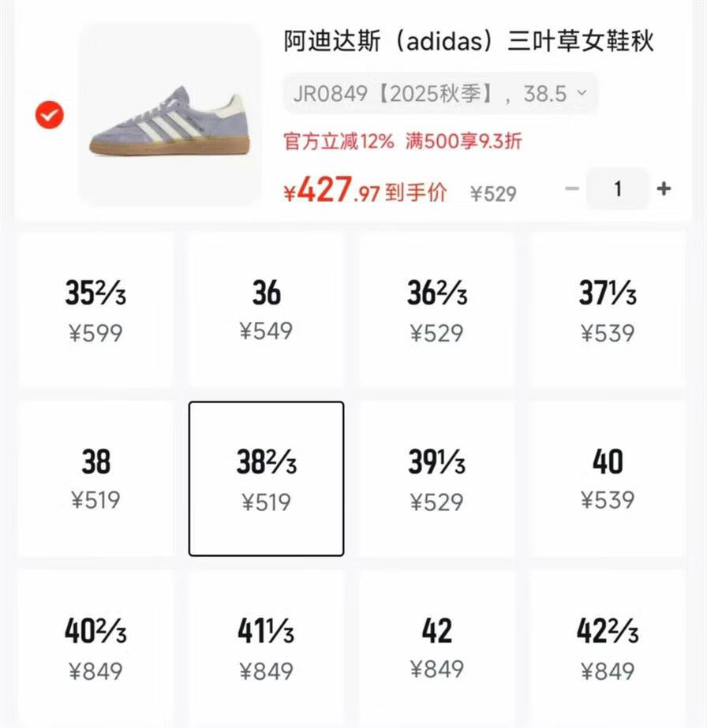Choose size 36⅔ at ¥529
Image resolution: width=707 pixels, height=728 pixels.
436,310
